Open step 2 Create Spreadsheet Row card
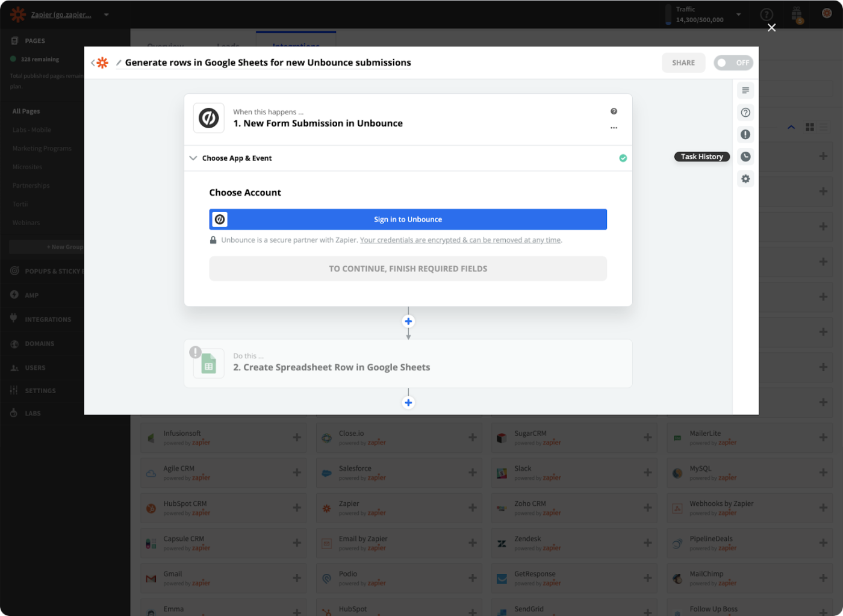Viewport: 843px width, 616px height. pyautogui.click(x=408, y=364)
